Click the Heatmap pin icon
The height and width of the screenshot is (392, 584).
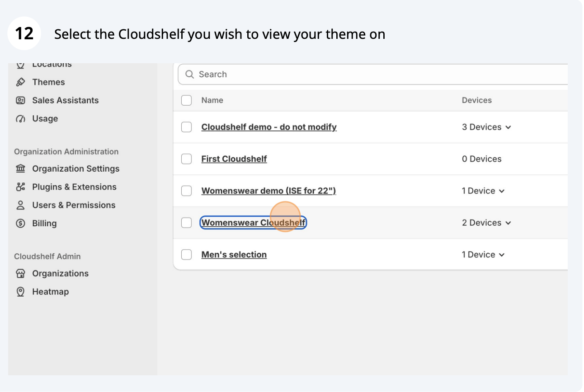click(20, 292)
